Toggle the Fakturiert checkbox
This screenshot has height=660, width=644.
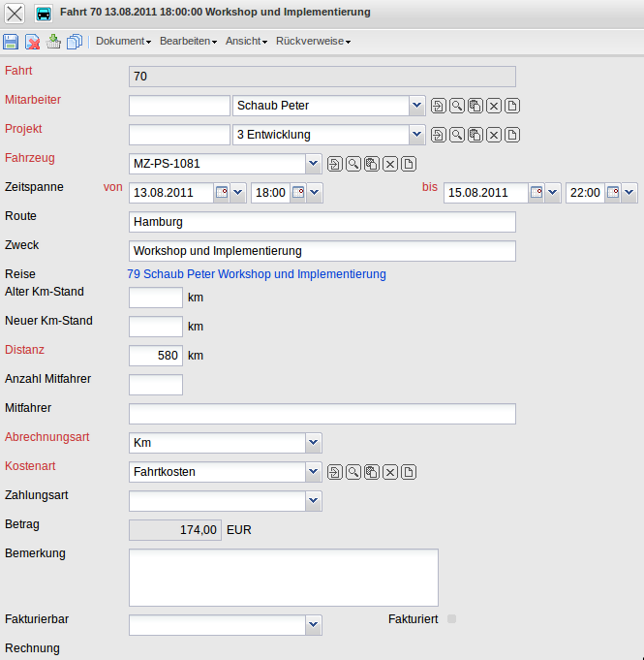(451, 618)
